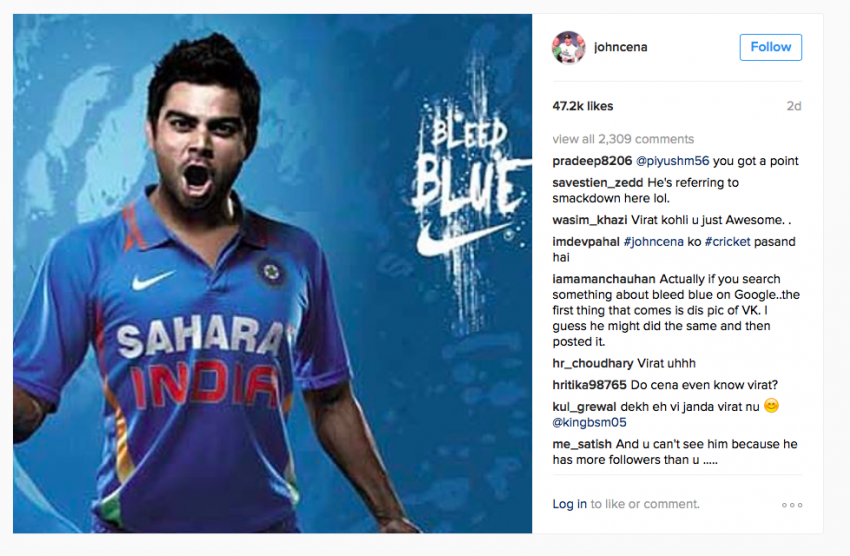The width and height of the screenshot is (850, 556).
Task: Open the @piyushm56 mention
Action: 672,161
